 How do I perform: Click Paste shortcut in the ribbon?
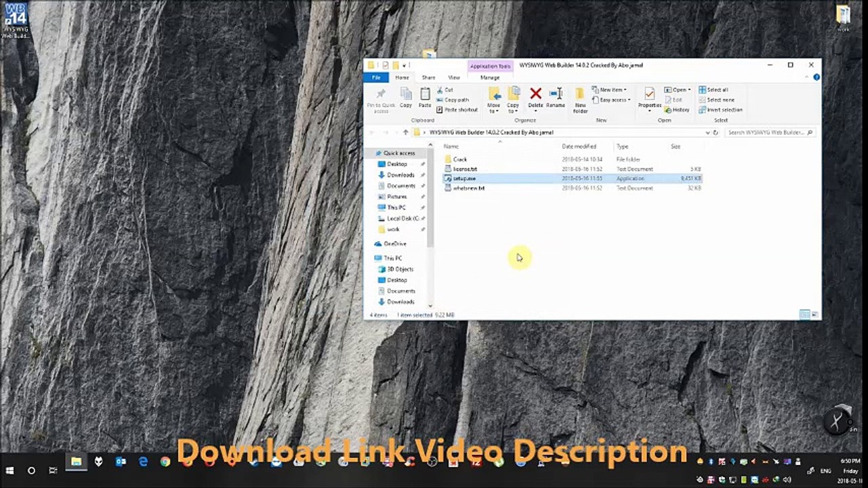(457, 110)
